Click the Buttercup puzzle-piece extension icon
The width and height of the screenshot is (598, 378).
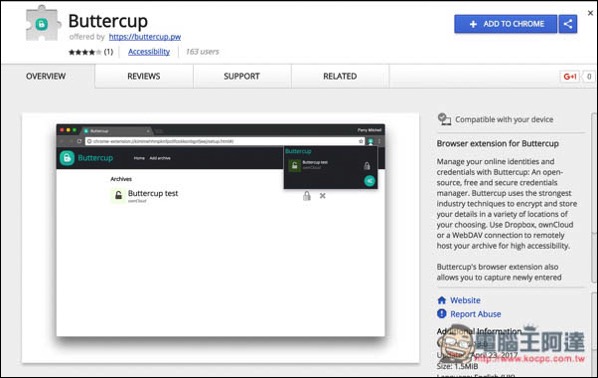pos(43,24)
